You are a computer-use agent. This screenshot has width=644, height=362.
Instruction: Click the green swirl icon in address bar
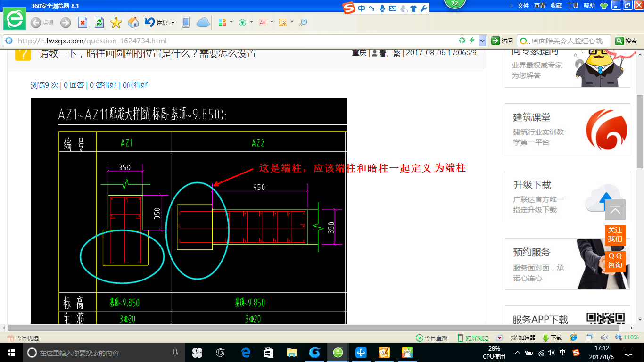point(462,41)
